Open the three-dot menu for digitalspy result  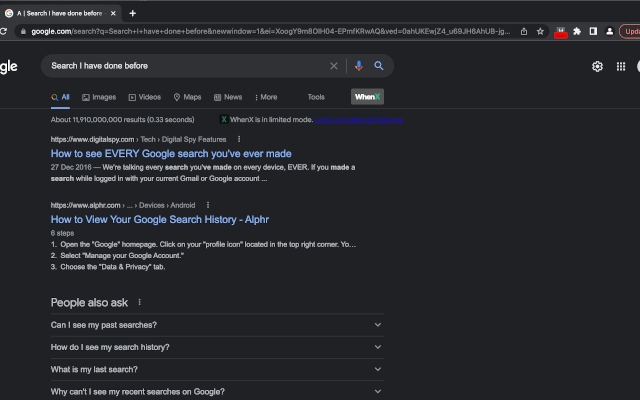239,139
